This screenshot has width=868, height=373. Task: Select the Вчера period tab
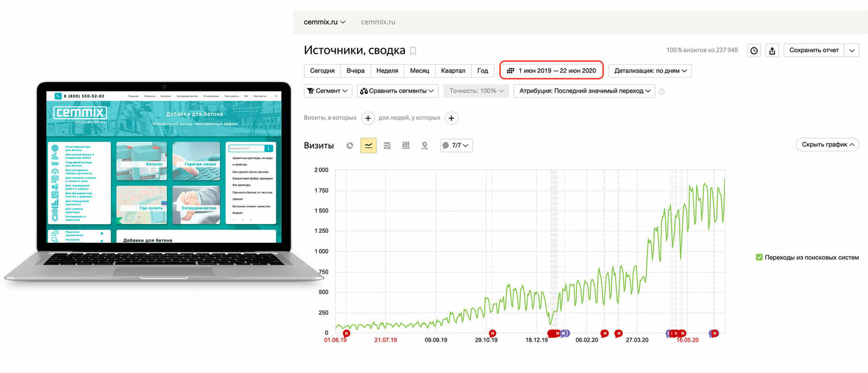pos(355,71)
